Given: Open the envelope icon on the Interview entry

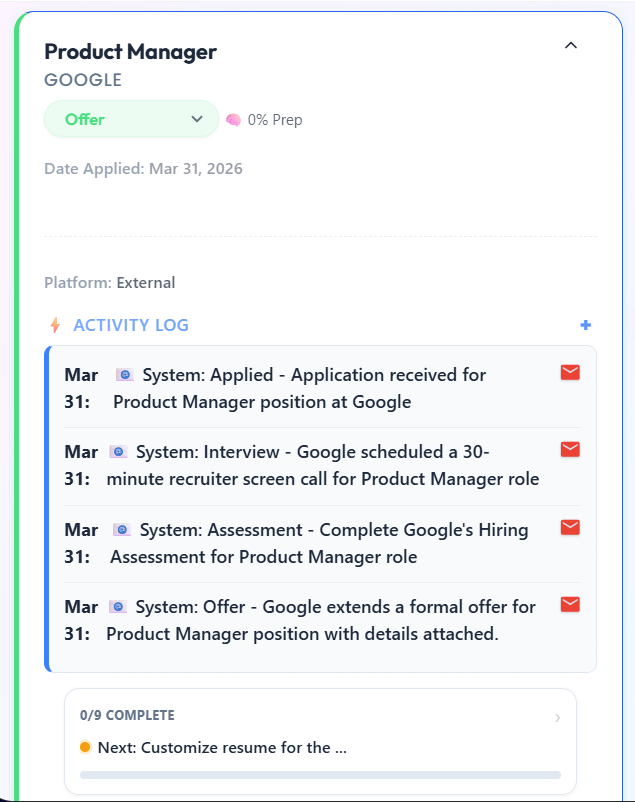Looking at the screenshot, I should (x=569, y=450).
